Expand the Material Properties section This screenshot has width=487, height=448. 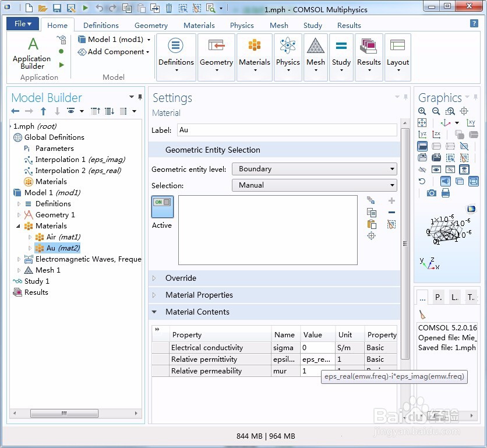point(154,295)
